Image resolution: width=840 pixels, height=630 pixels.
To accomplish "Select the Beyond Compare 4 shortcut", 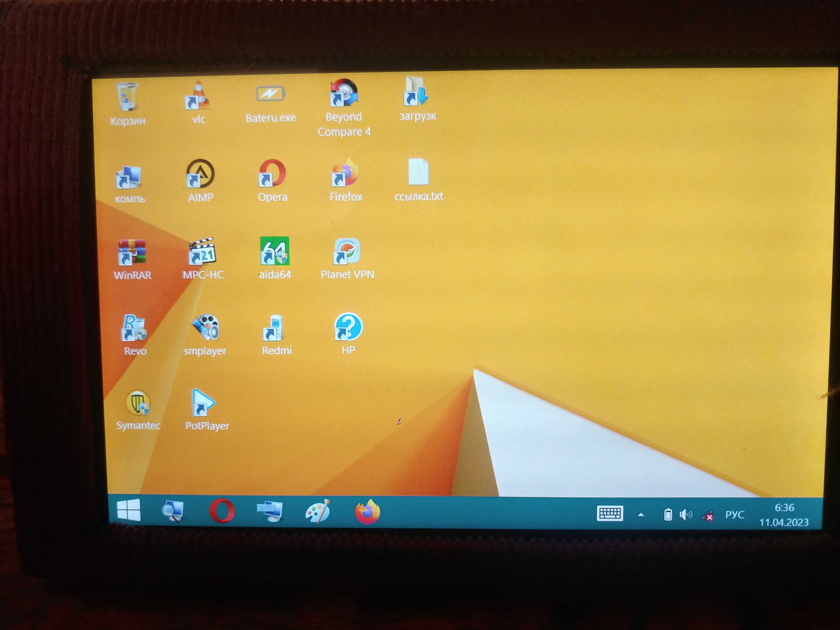I will 344,108.
